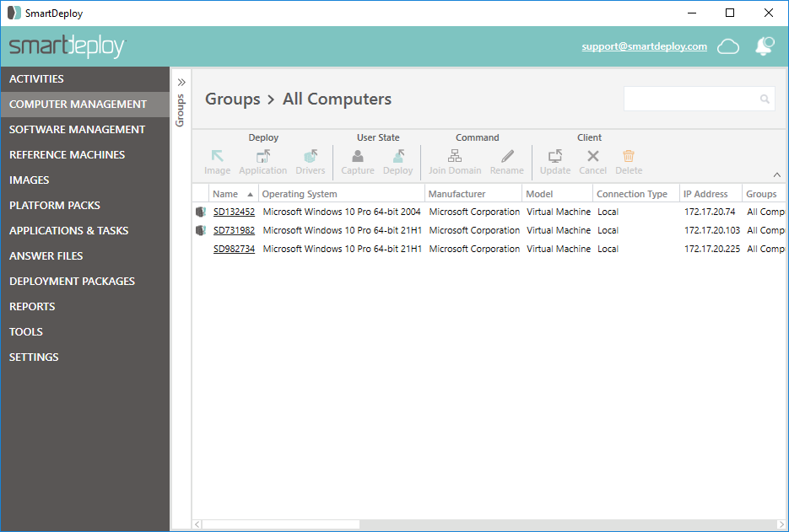This screenshot has width=789, height=532.
Task: Click the computer icon beside SD132452
Action: click(x=201, y=212)
